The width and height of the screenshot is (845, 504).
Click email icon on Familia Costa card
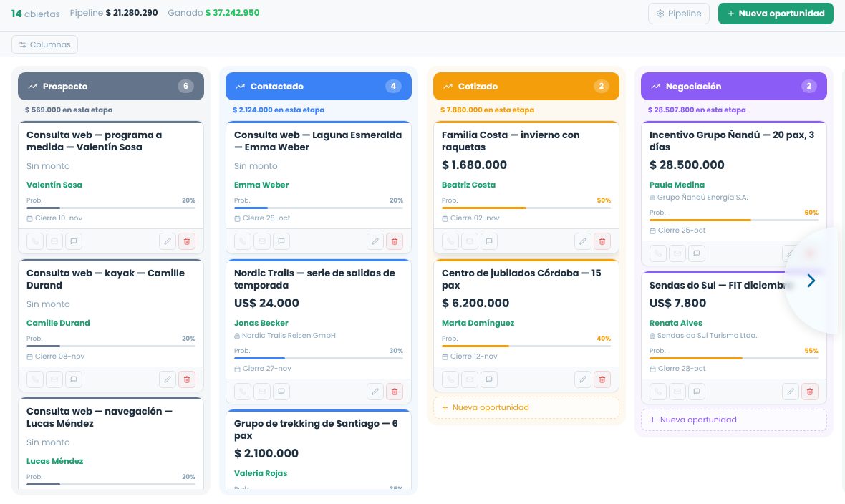470,241
